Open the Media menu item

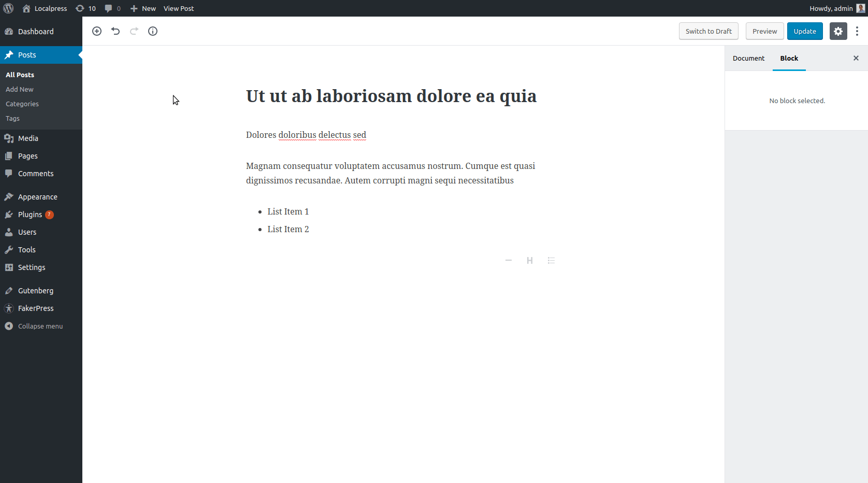pos(41,138)
